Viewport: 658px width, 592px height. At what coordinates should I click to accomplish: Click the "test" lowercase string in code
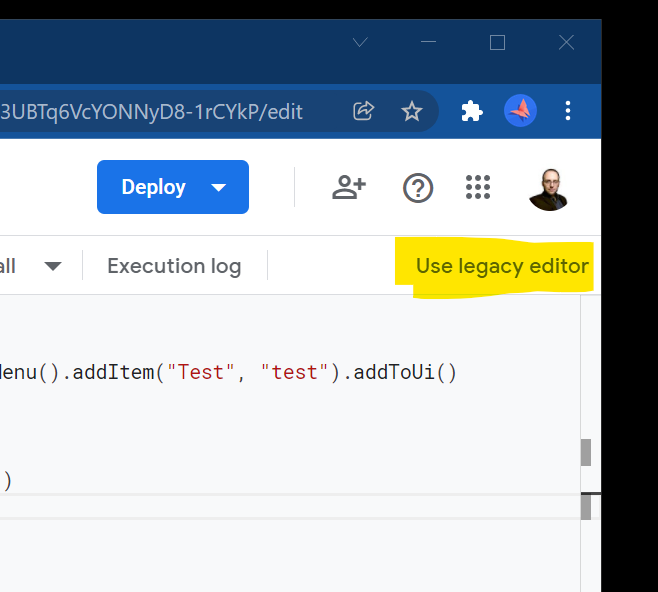tap(294, 372)
